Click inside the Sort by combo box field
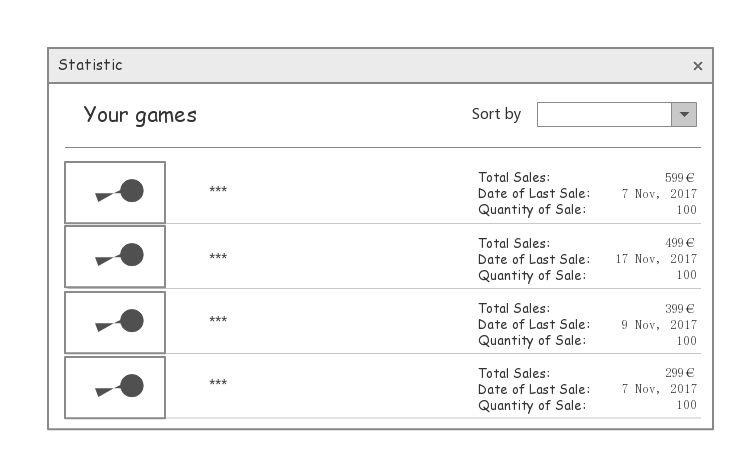Viewport: 745px width, 461px height. point(604,115)
